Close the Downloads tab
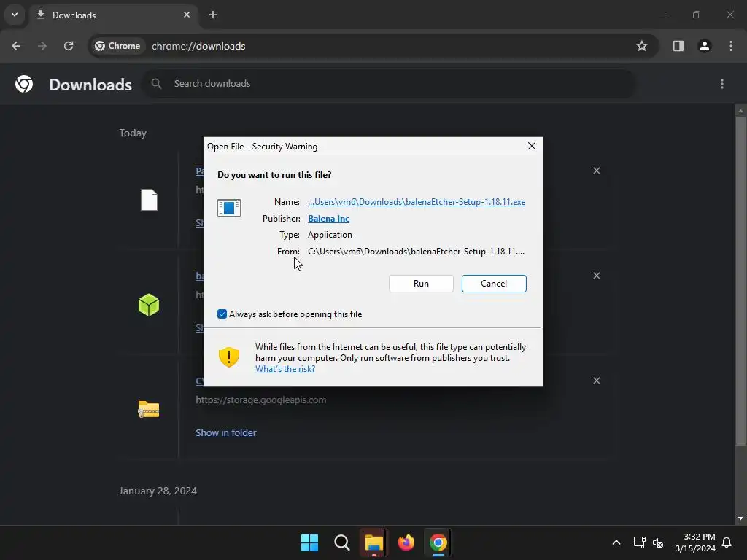The width and height of the screenshot is (747, 560). tap(187, 15)
